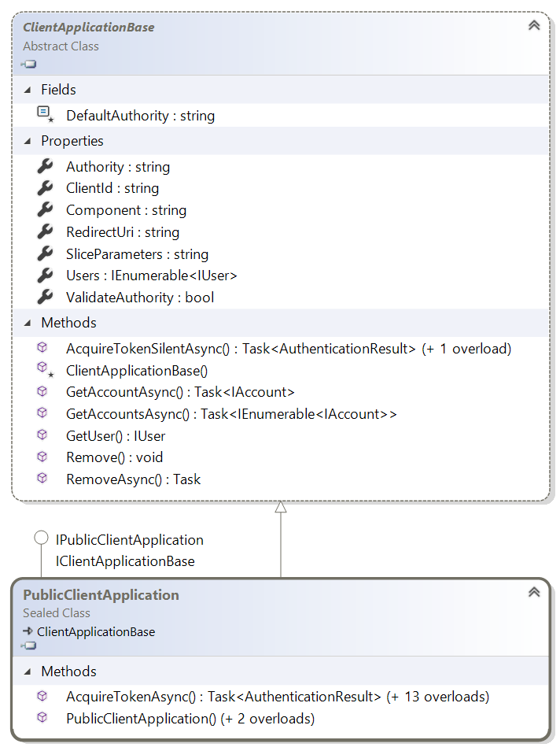Select the AcquireTokenAsync() method with 13 overloads
Screen dimensions: 560x751
(x=278, y=697)
